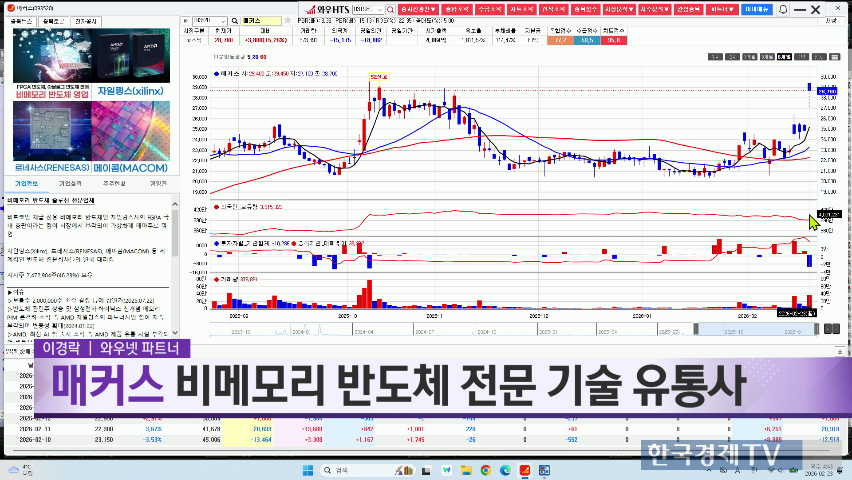
Task: Toggle the 매커스 price series legend marker
Action: [x=217, y=74]
